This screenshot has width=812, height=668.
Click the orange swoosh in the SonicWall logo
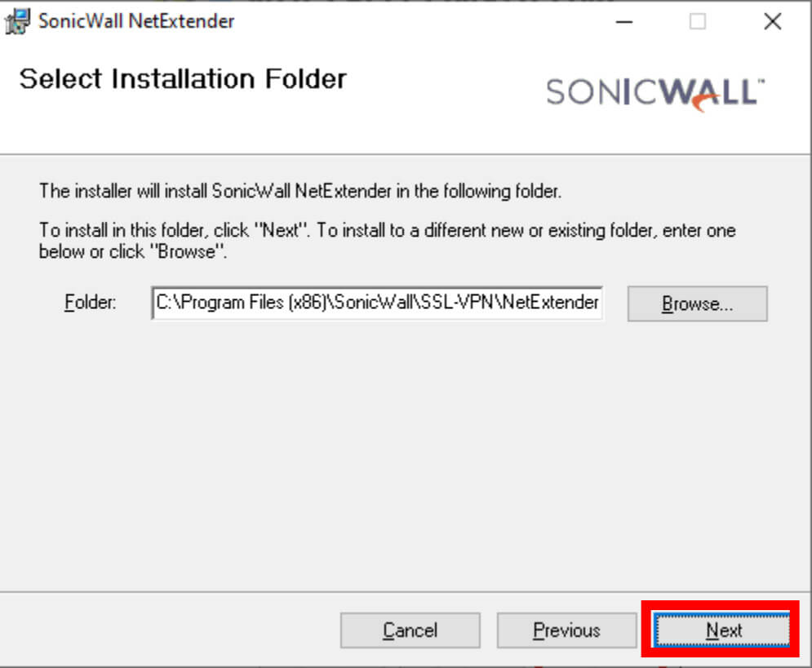[x=707, y=104]
